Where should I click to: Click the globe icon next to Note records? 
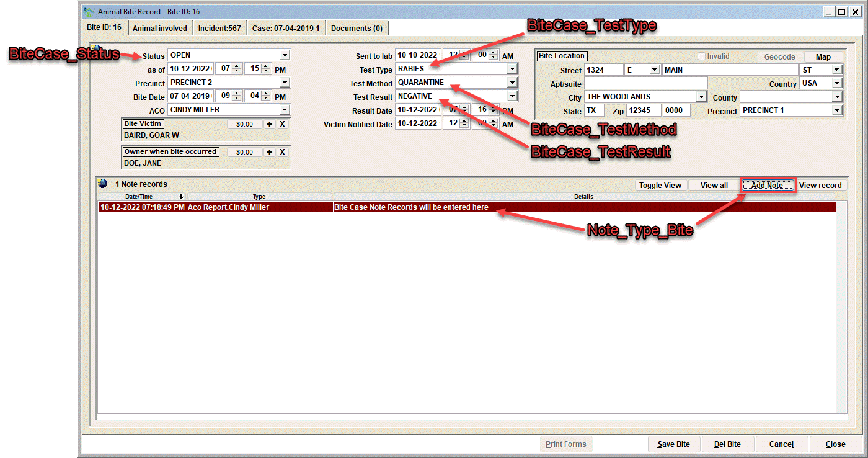(103, 184)
